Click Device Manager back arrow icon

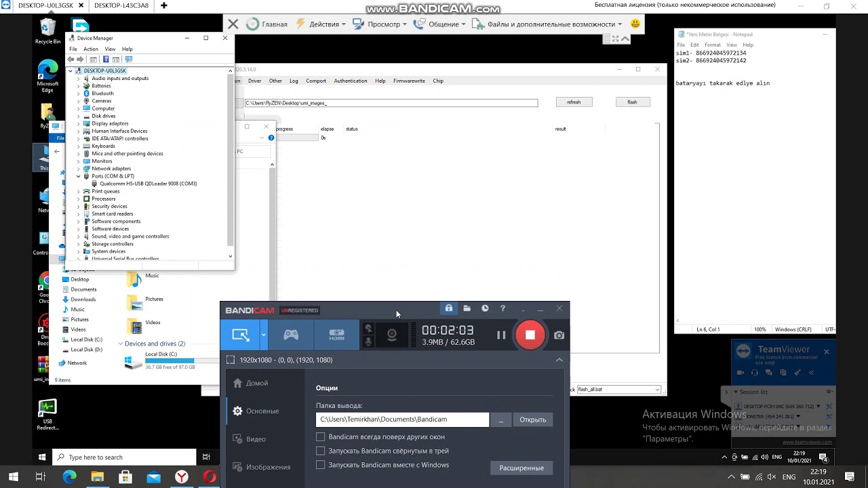coord(71,60)
